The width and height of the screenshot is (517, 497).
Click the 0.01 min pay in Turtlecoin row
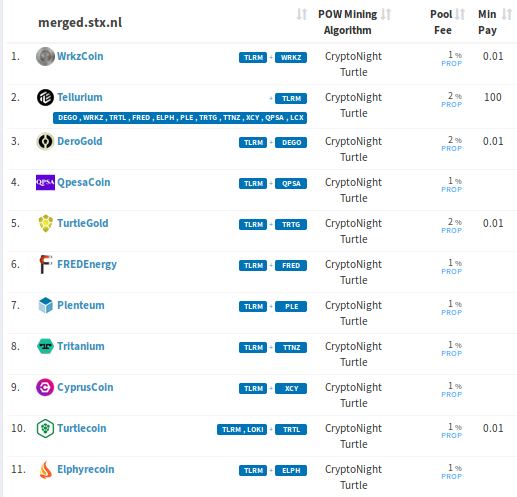coord(493,428)
